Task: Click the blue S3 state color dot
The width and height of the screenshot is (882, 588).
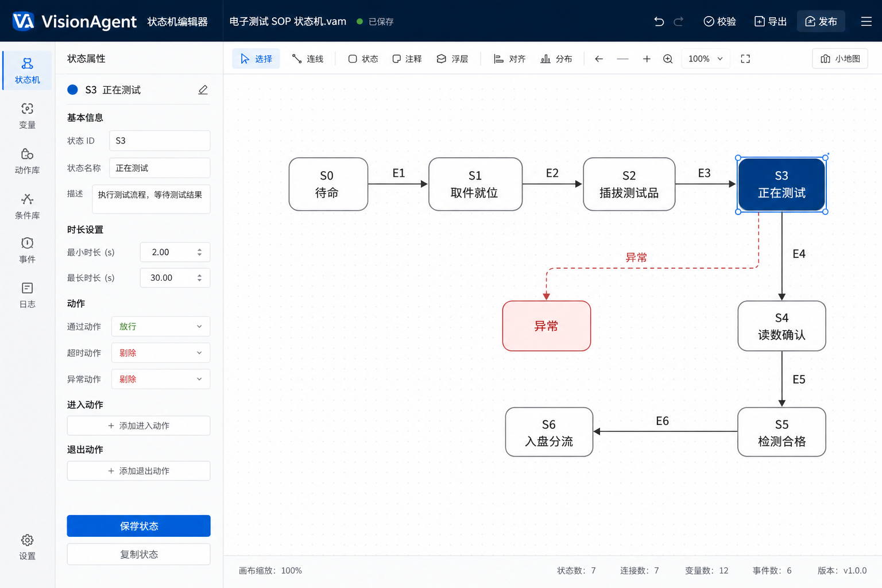Action: coord(72,90)
